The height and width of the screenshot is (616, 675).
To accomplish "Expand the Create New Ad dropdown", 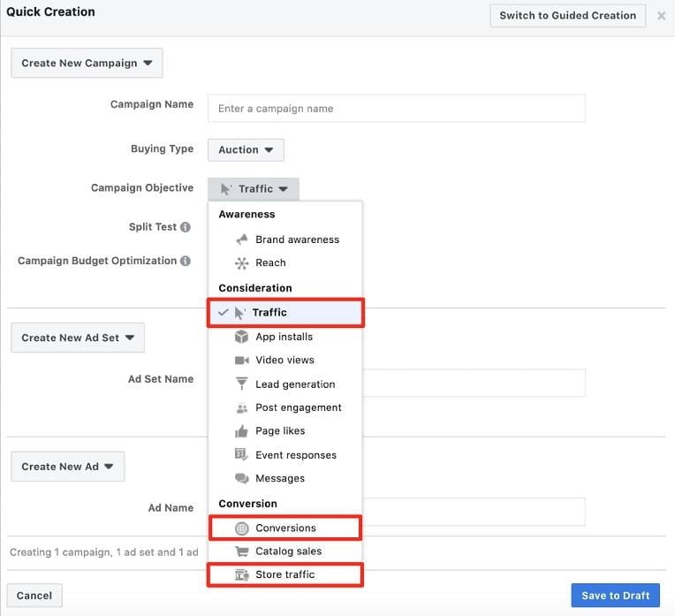I will (x=67, y=467).
